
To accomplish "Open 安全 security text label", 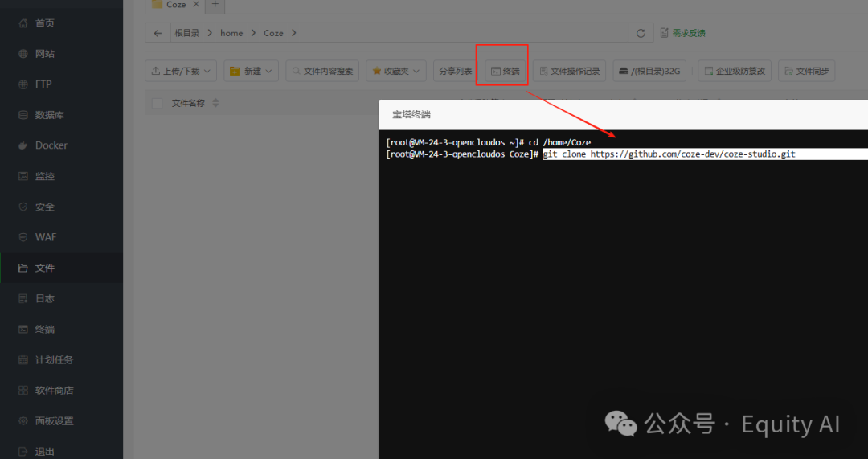I will coord(45,207).
